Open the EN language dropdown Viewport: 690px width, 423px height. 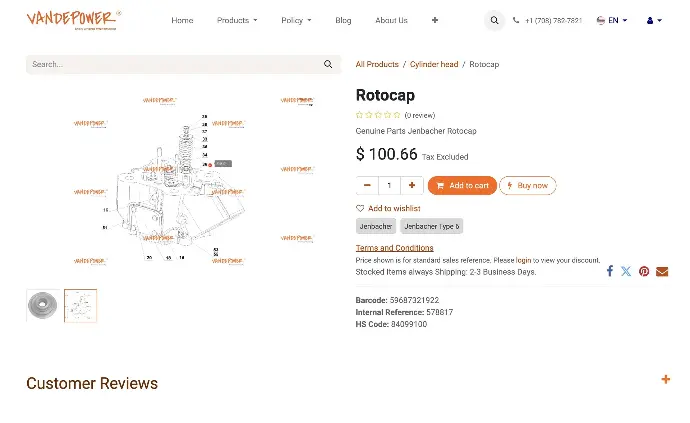pyautogui.click(x=617, y=20)
